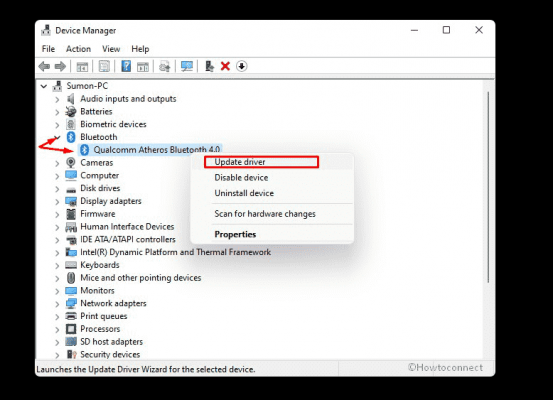Expand the SD host adapters chevron

(57, 342)
